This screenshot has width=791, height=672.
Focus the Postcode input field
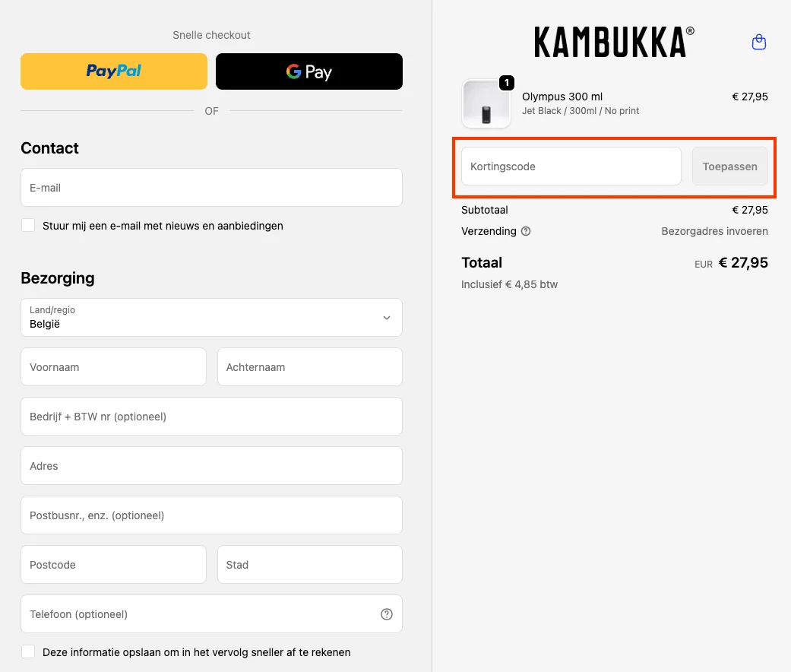click(x=113, y=565)
